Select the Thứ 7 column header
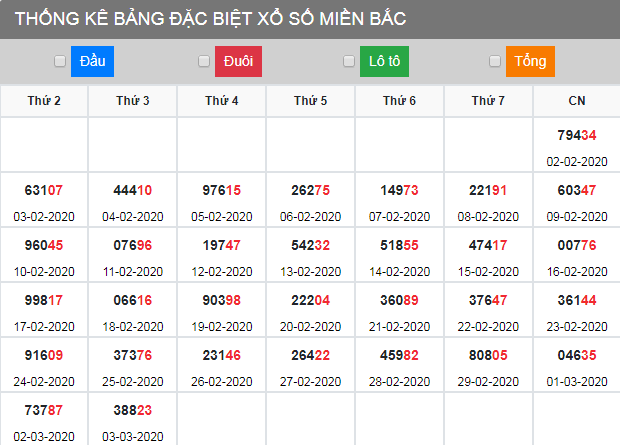This screenshot has width=620, height=445. click(488, 101)
